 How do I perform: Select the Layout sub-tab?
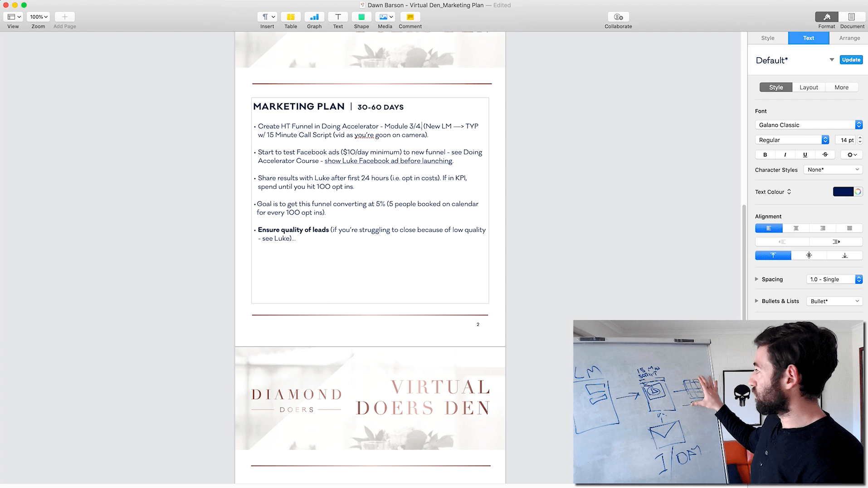(x=809, y=87)
